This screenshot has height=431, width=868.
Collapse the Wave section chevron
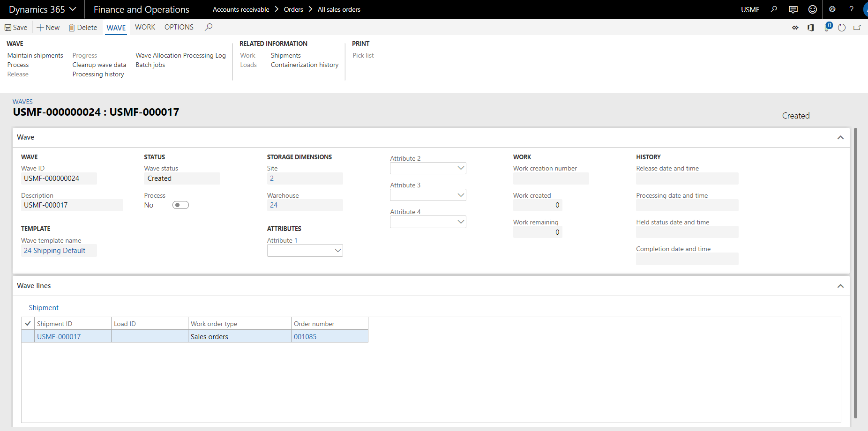click(x=840, y=138)
